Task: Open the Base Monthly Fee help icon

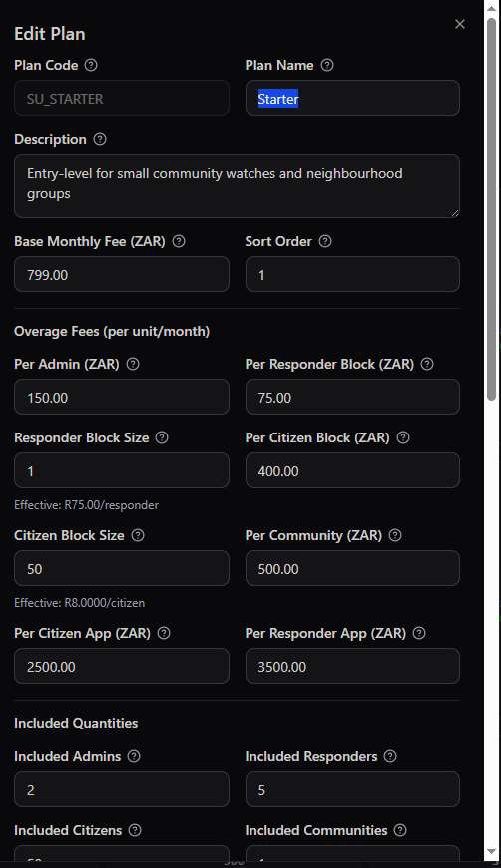Action: click(179, 241)
